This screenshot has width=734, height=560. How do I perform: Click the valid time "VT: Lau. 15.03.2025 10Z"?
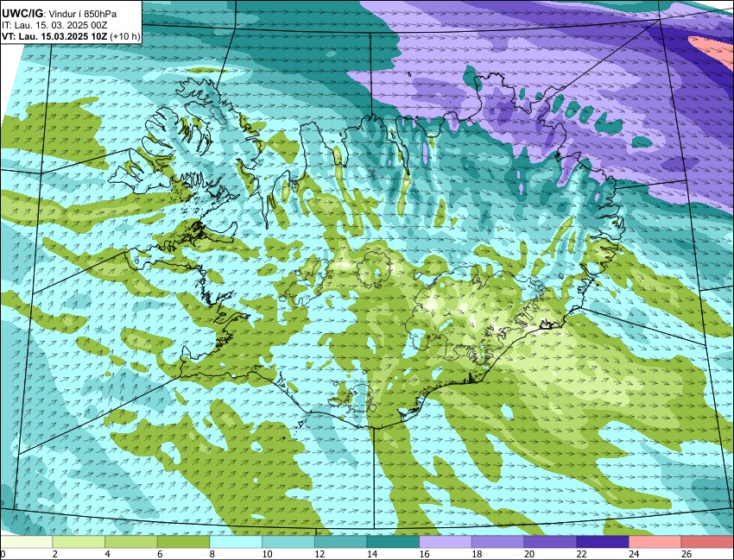[54, 37]
